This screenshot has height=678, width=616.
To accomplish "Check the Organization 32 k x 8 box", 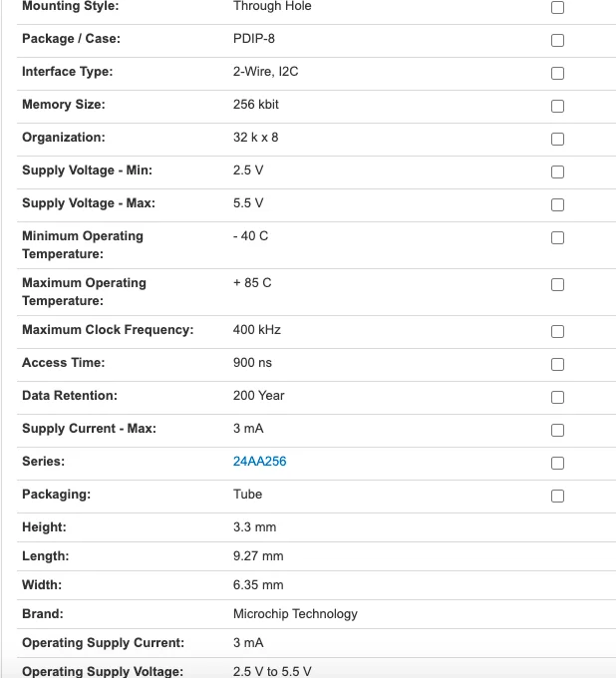I will pos(557,139).
